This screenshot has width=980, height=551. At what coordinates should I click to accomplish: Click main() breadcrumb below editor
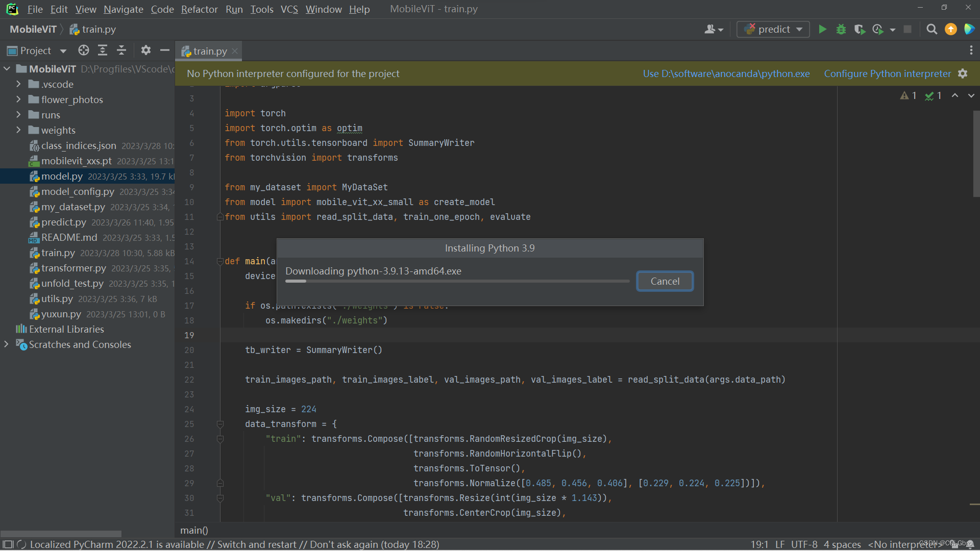194,531
